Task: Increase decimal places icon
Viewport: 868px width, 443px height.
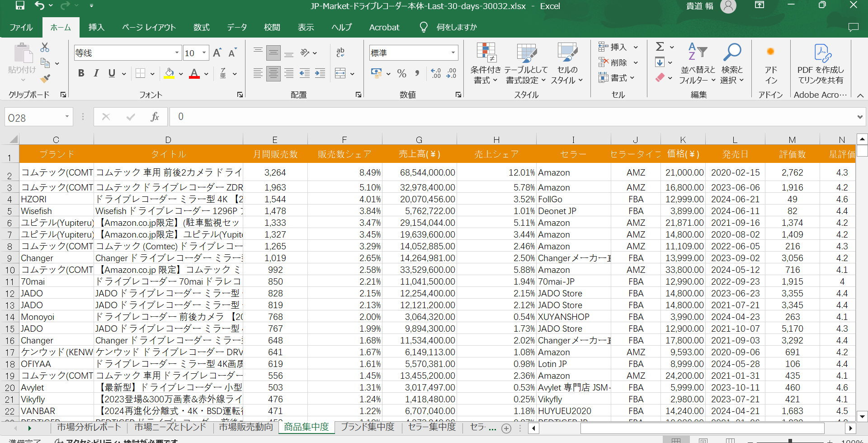Action: click(436, 73)
